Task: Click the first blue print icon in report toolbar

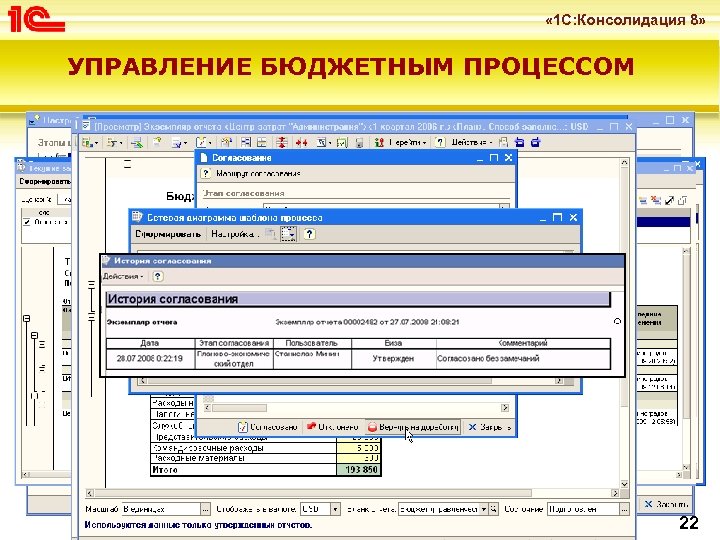Action: [519, 143]
